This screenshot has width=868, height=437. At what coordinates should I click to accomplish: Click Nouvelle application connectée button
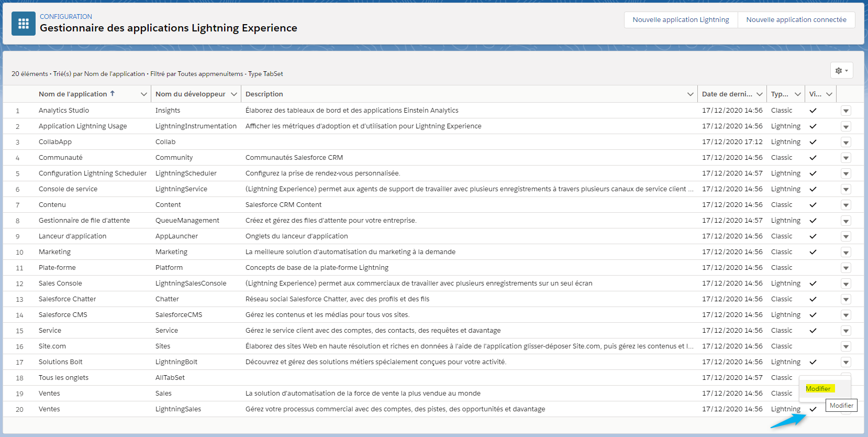[x=796, y=20]
